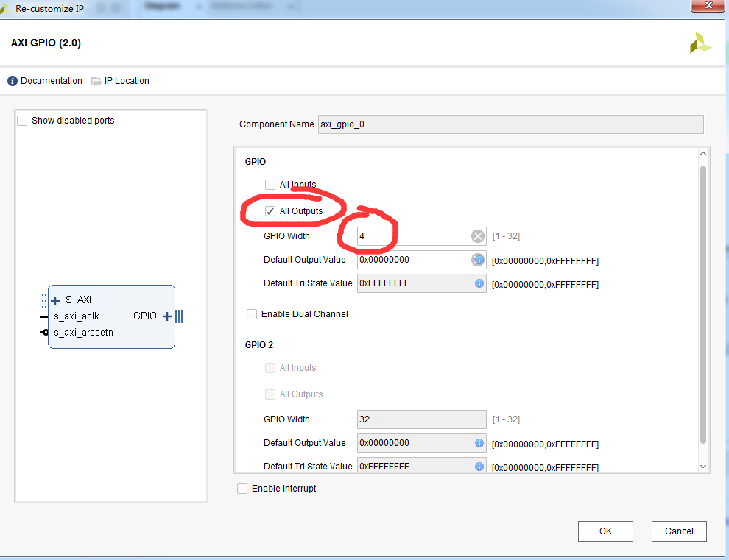
Task: Open the IP Location link
Action: [x=127, y=81]
